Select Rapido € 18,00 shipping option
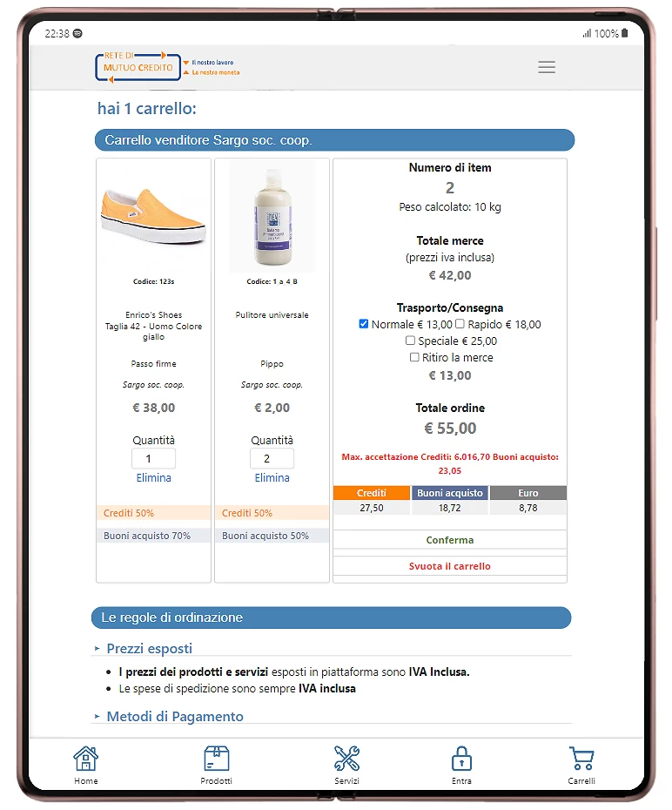This screenshot has width=672, height=810. tap(460, 324)
